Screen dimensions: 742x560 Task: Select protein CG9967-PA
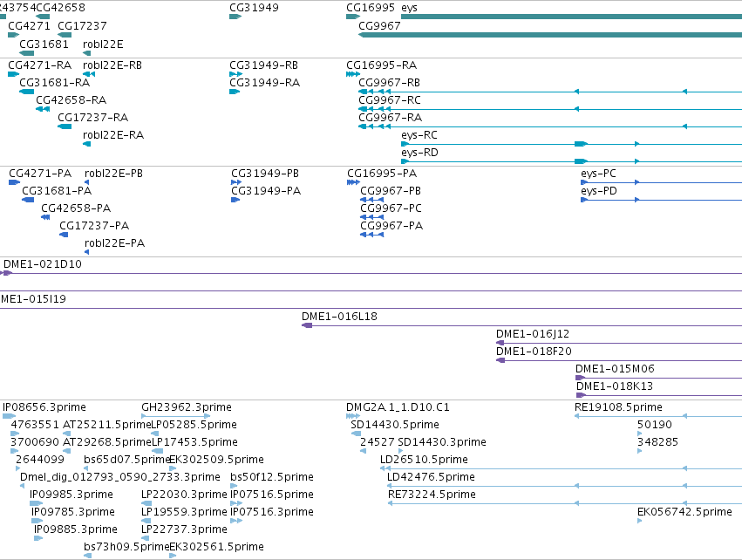pyautogui.click(x=391, y=226)
